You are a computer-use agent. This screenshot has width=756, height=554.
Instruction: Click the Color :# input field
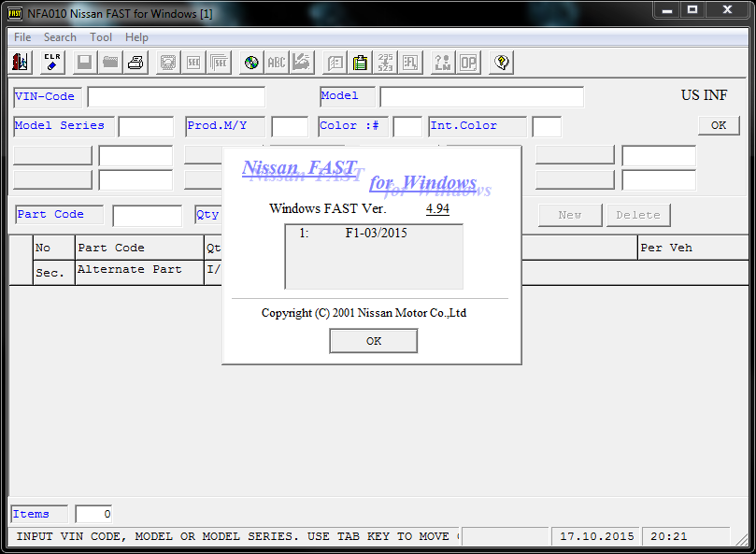(407, 127)
